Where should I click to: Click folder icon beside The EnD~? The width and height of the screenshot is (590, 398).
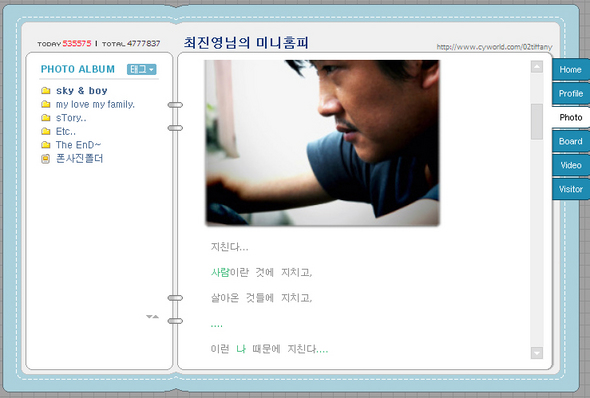(46, 145)
